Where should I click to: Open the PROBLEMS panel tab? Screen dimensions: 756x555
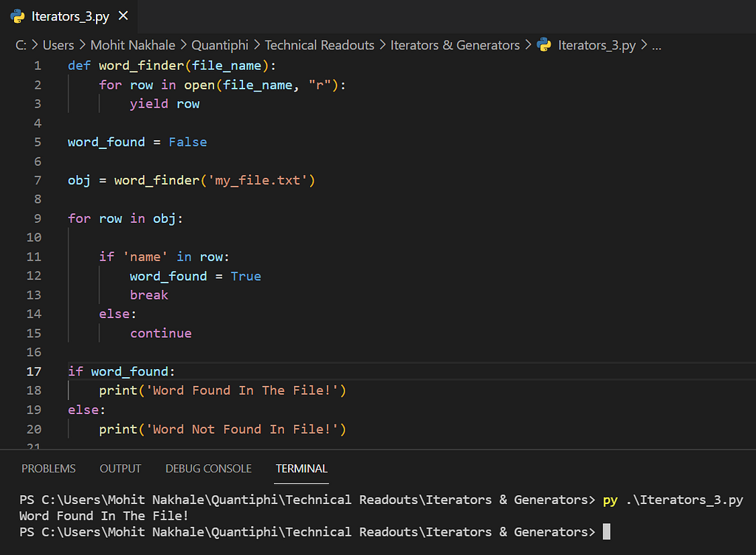pyautogui.click(x=48, y=468)
